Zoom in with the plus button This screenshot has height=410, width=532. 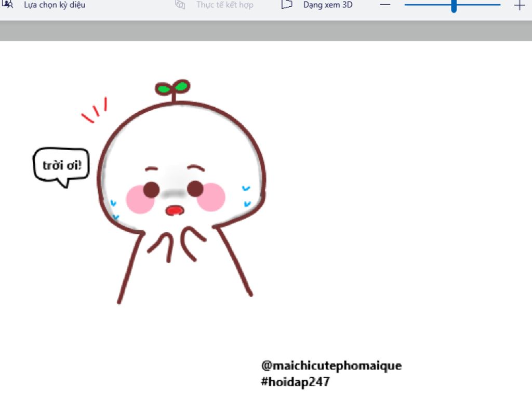click(x=520, y=5)
